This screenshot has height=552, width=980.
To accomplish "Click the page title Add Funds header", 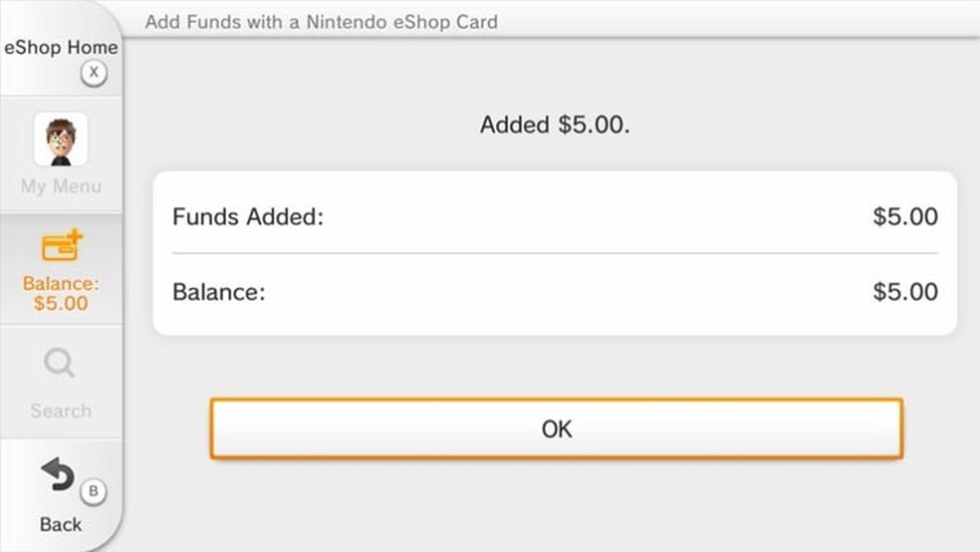I will [x=321, y=21].
